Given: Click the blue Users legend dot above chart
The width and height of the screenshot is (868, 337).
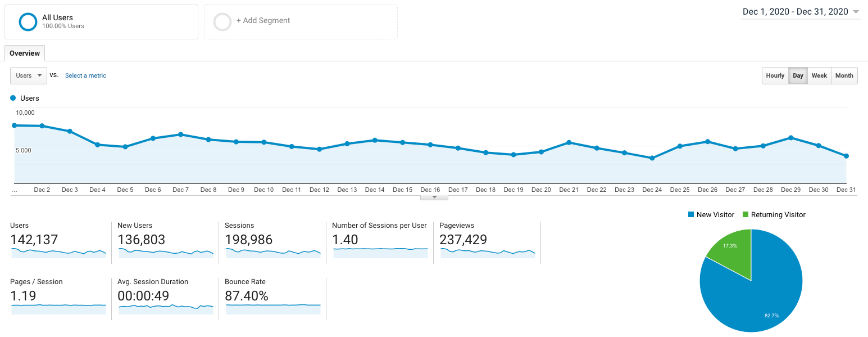Looking at the screenshot, I should (12, 98).
